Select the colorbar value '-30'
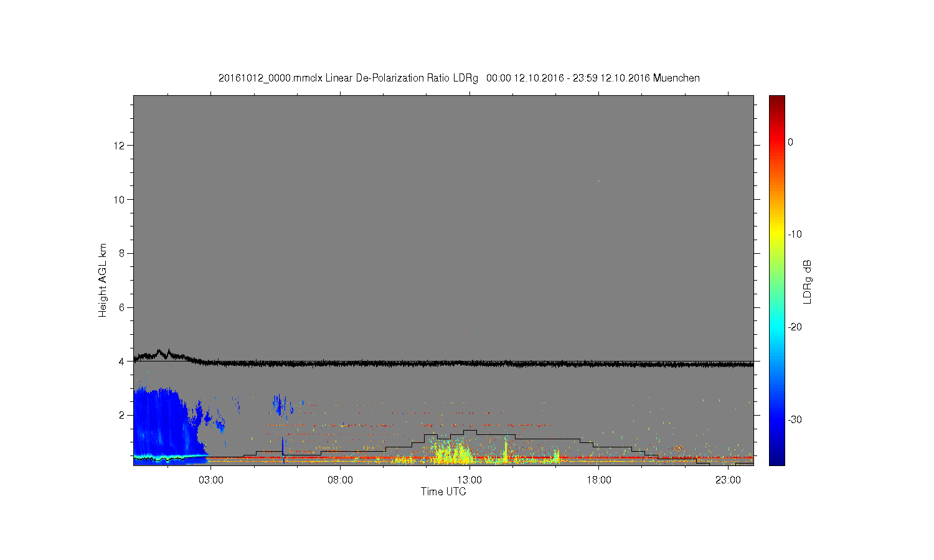The width and height of the screenshot is (934, 560). coord(795,420)
